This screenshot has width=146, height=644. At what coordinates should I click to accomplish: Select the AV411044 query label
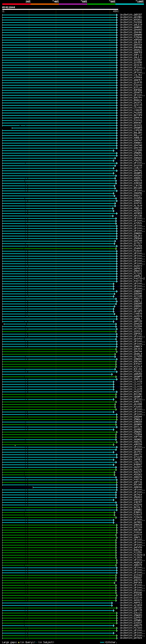tap(8, 8)
